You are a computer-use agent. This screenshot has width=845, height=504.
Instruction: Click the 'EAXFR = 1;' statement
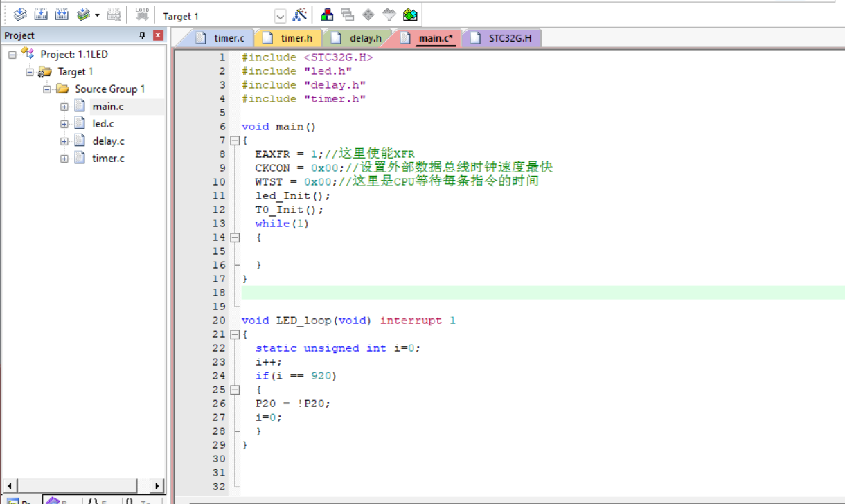(289, 154)
